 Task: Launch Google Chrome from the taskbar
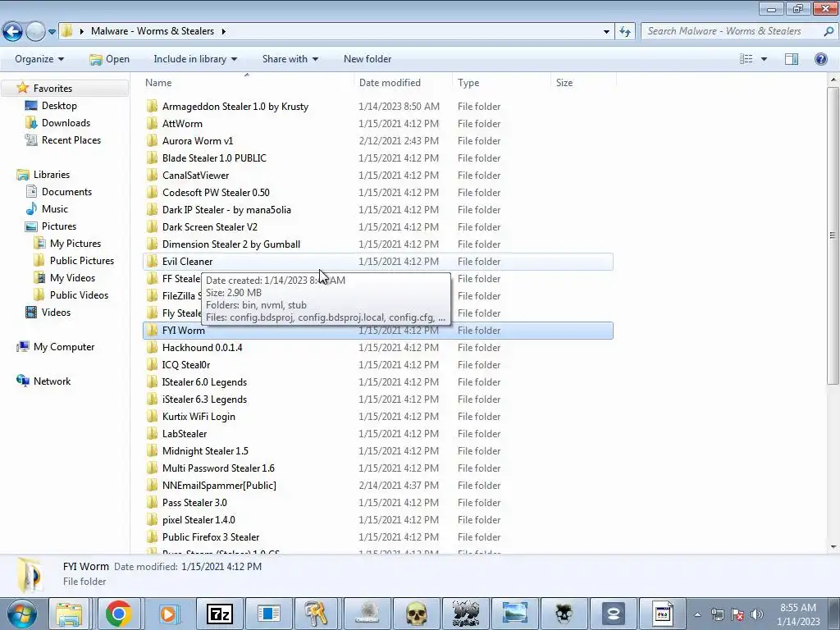pyautogui.click(x=118, y=614)
